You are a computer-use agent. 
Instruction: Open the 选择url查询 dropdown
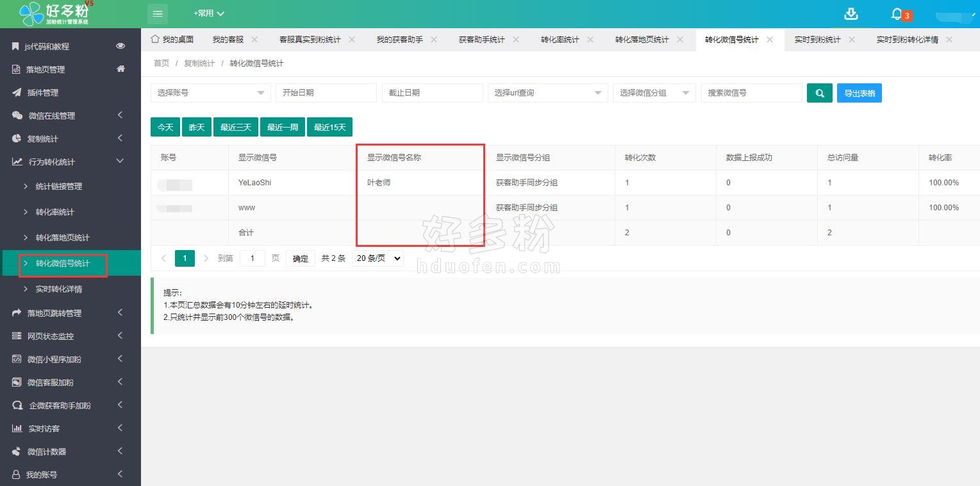pyautogui.click(x=548, y=93)
